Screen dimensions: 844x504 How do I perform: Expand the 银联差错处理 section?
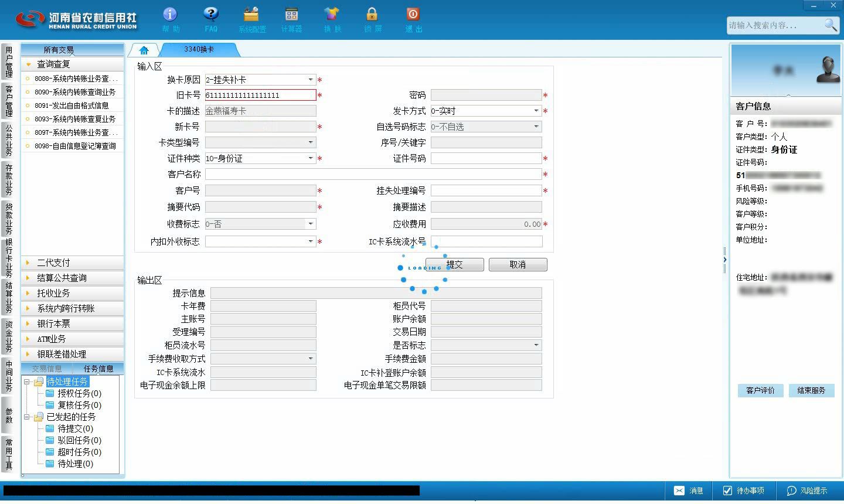(73, 354)
